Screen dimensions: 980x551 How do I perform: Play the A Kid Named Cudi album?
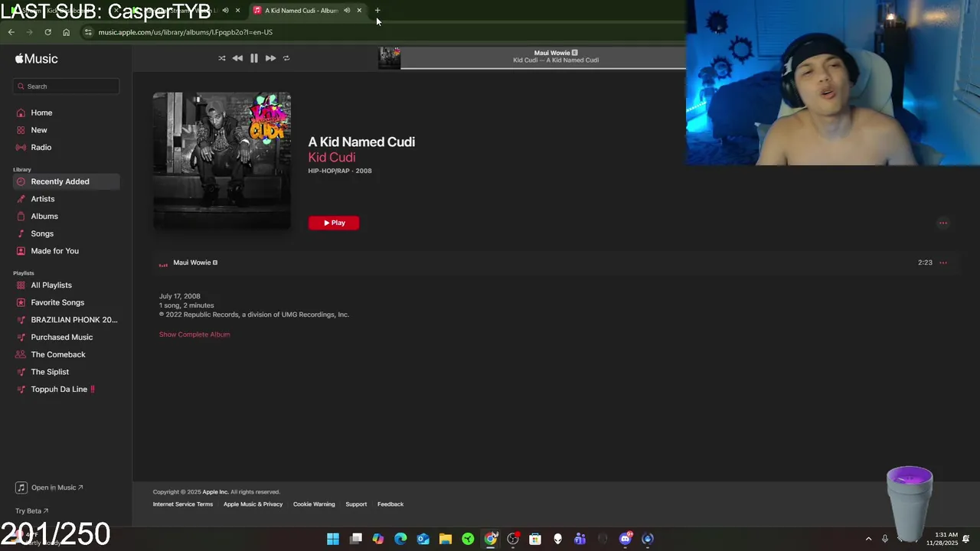tap(334, 223)
